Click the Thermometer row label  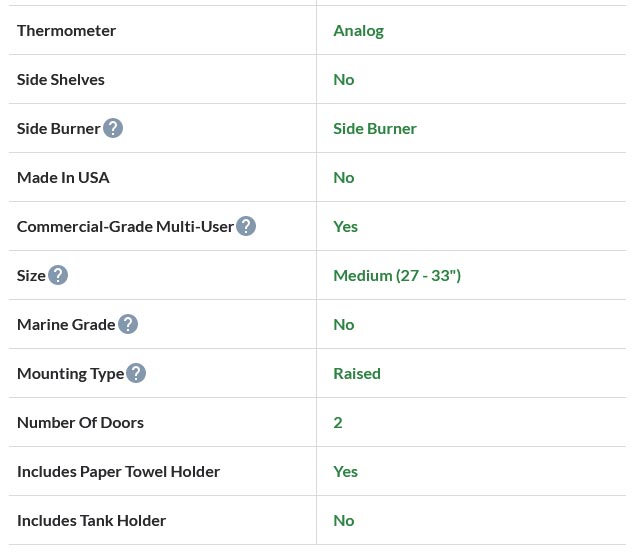(x=66, y=30)
